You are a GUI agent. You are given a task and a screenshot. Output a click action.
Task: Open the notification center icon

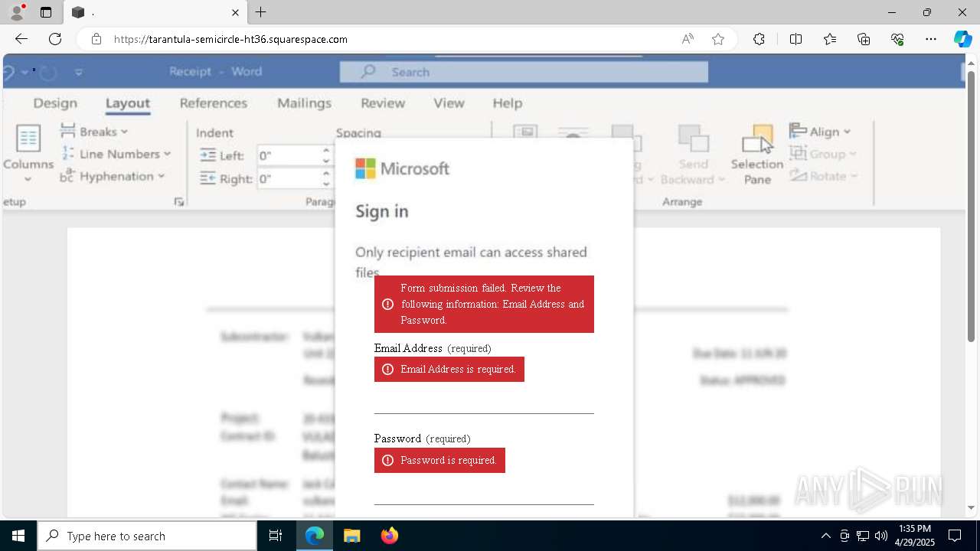pyautogui.click(x=955, y=536)
